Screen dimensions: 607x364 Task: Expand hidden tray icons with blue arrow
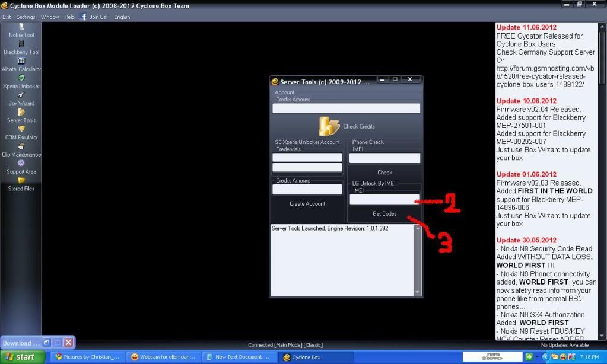point(545,357)
